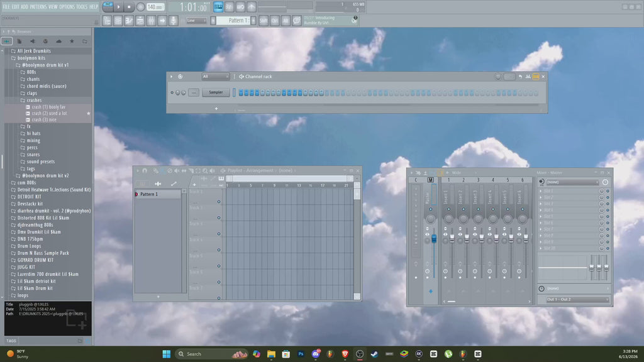Viewport: 644px width, 362px height.
Task: Select the speaker sounds tab in Browser
Action: [x=33, y=41]
